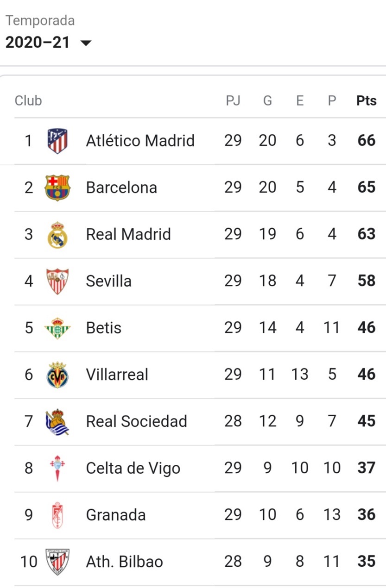Click the Barcelona club crest
386x588 pixels.
click(x=57, y=188)
